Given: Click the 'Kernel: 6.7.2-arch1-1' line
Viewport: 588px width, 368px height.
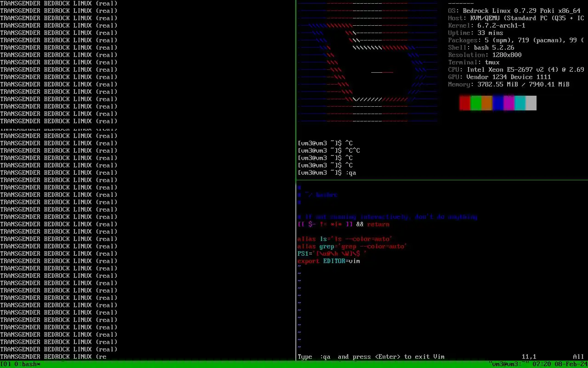Looking at the screenshot, I should pos(487,25).
